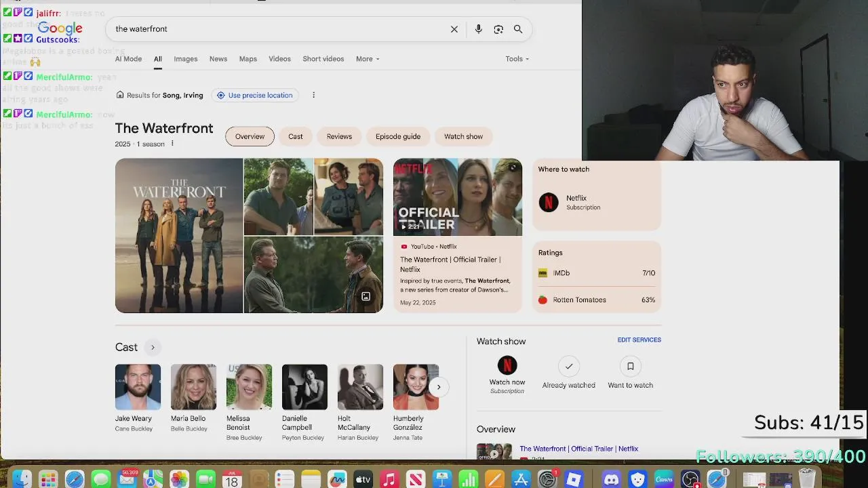This screenshot has height=488, width=868.
Task: Open IMDb 7/10 rating
Action: point(597,273)
